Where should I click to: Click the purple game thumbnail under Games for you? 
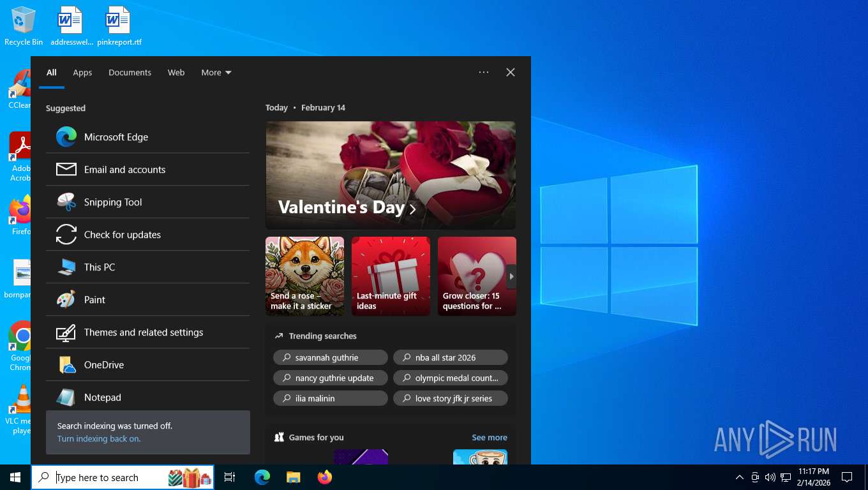361,457
